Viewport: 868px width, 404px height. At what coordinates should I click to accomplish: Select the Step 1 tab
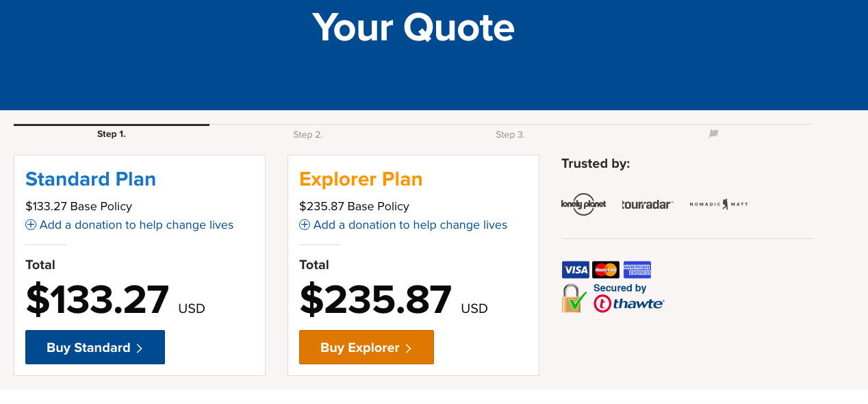[x=112, y=134]
